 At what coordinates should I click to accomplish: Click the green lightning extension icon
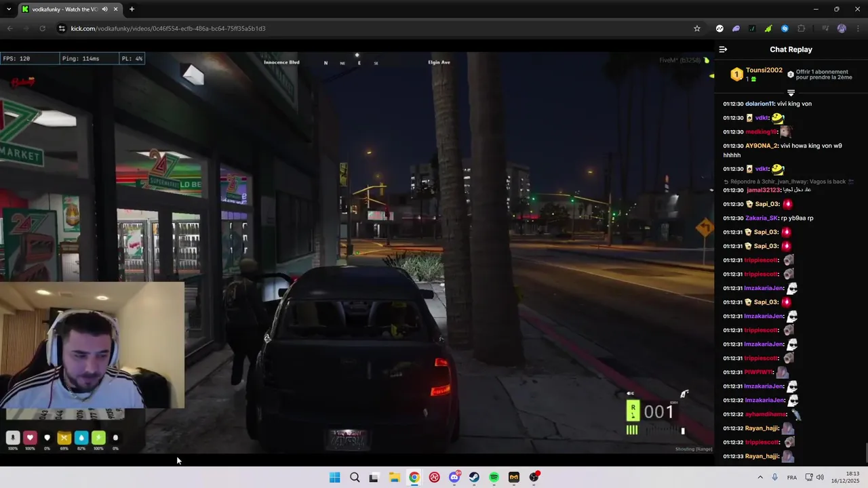point(768,28)
